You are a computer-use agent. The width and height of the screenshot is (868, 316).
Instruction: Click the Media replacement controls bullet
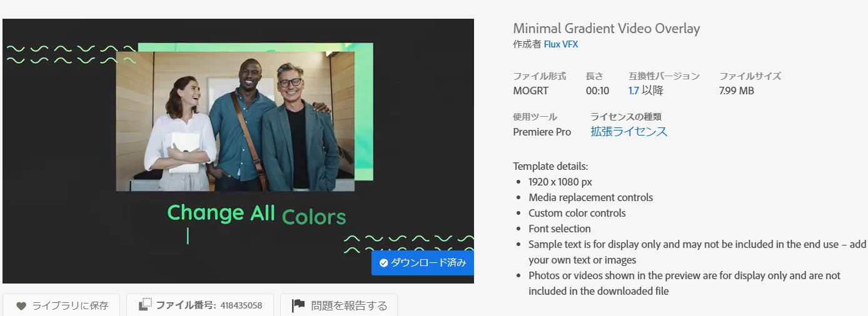tap(590, 197)
